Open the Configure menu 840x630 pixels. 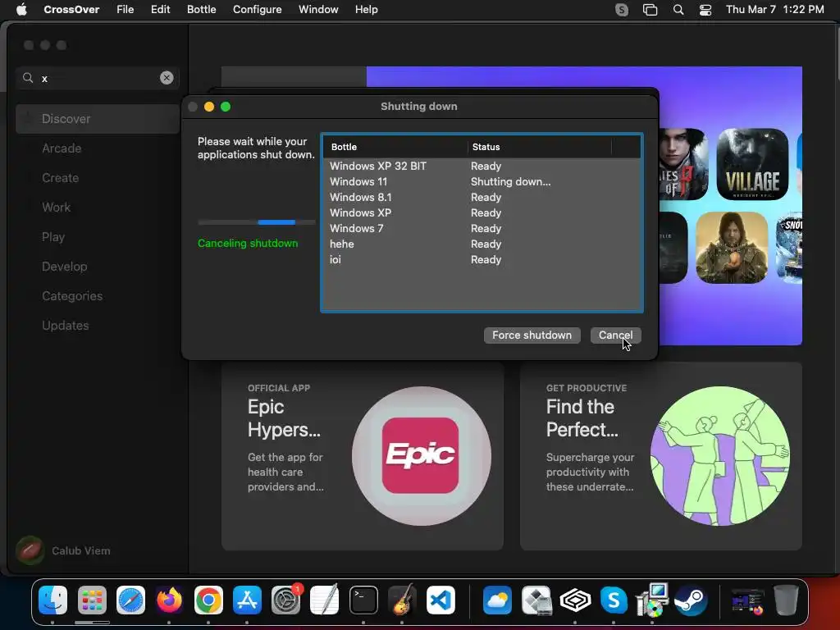tap(257, 10)
